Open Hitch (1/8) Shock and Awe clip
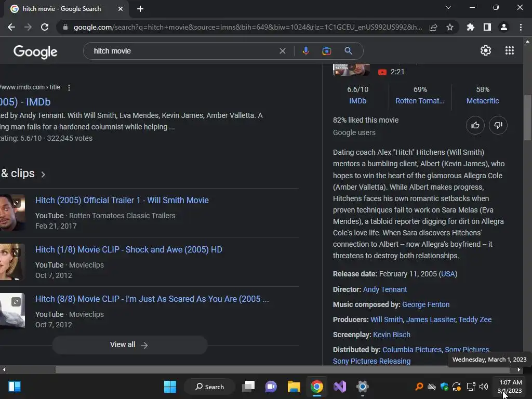This screenshot has width=532, height=399. click(129, 249)
